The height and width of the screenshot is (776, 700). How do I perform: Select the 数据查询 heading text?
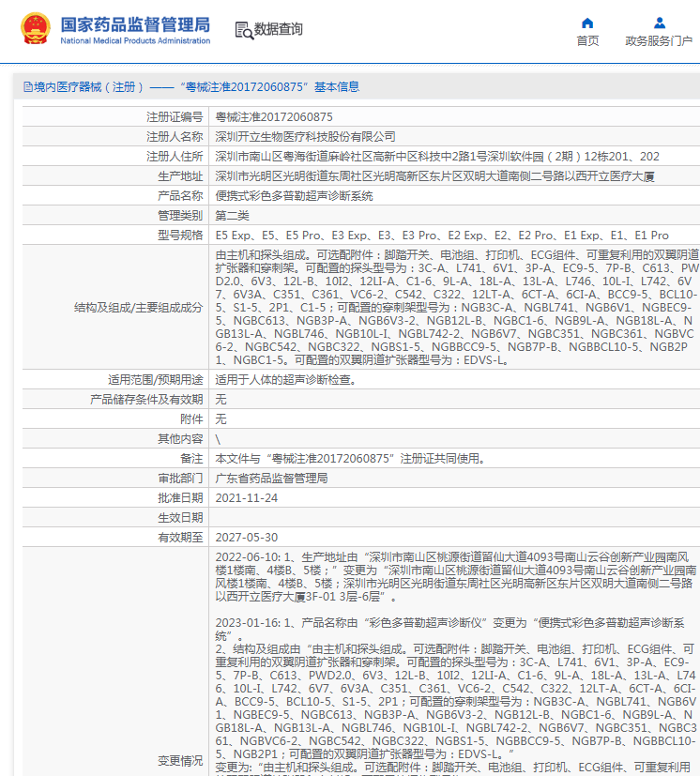coord(279,29)
